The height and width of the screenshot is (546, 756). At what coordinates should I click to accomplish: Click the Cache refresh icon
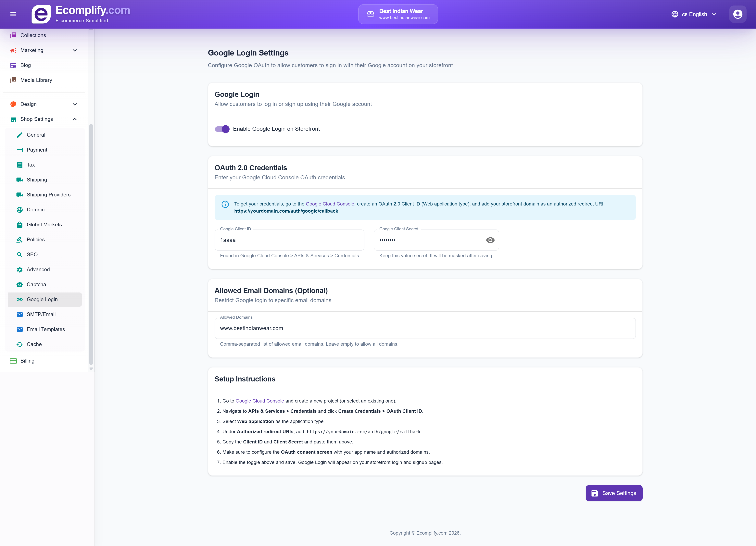[20, 344]
